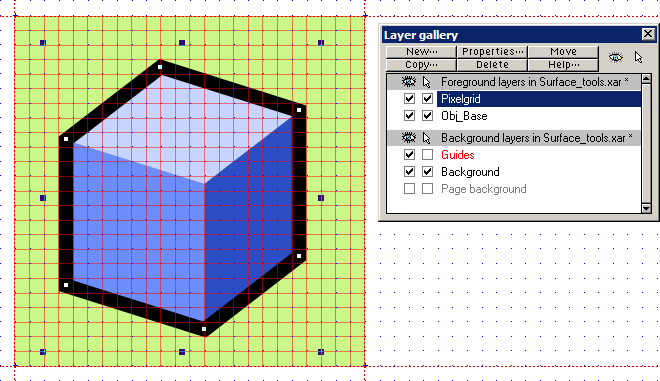Screen dimensions: 660x381
Task: Select the Page background layer name
Action: [484, 189]
